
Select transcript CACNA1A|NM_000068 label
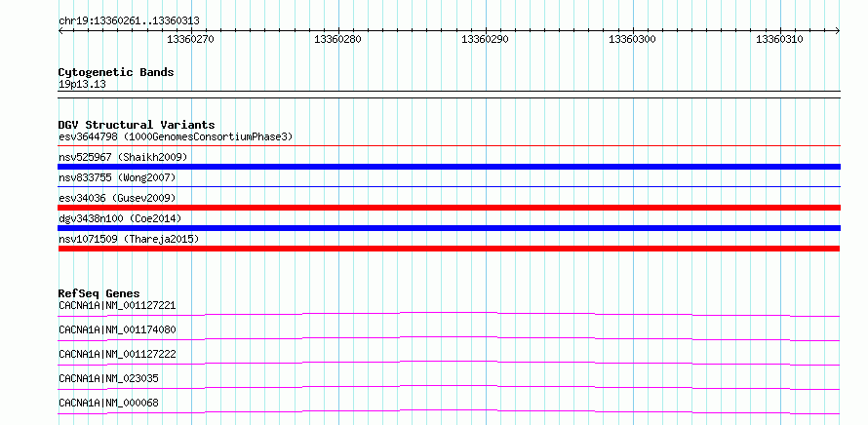pyautogui.click(x=108, y=403)
